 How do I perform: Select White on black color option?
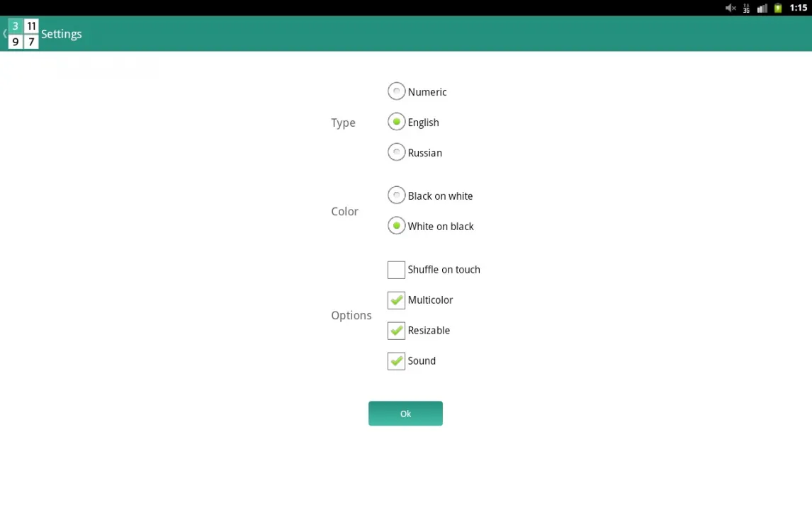click(x=396, y=227)
